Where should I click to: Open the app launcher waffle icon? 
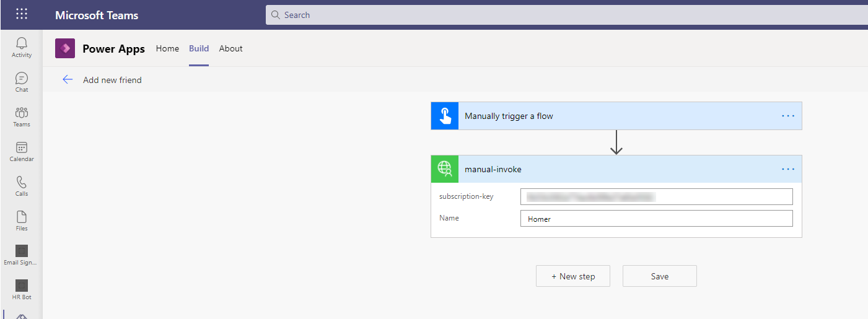22,14
